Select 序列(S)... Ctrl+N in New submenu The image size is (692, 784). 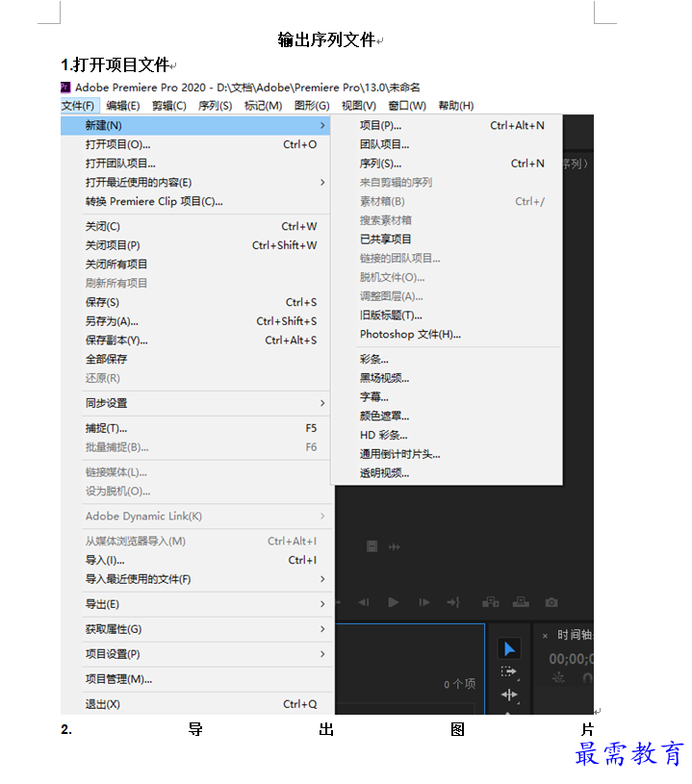447,164
